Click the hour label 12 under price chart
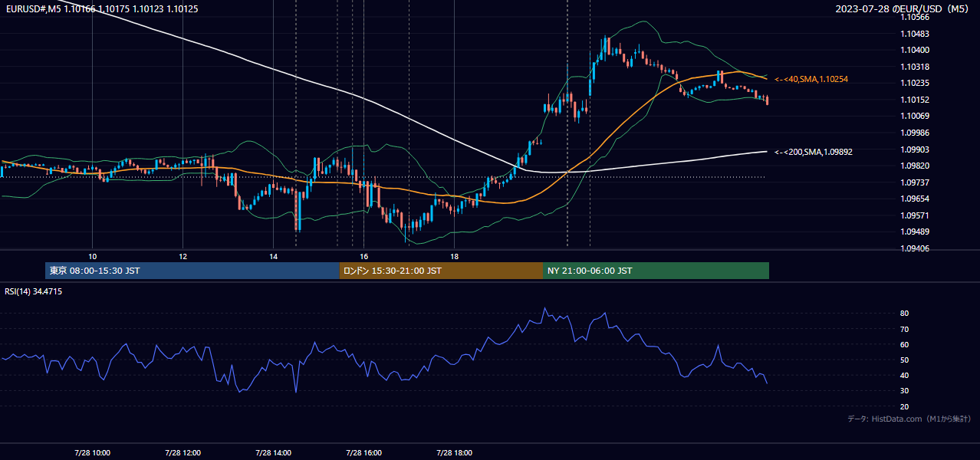The height and width of the screenshot is (460, 980). point(183,256)
